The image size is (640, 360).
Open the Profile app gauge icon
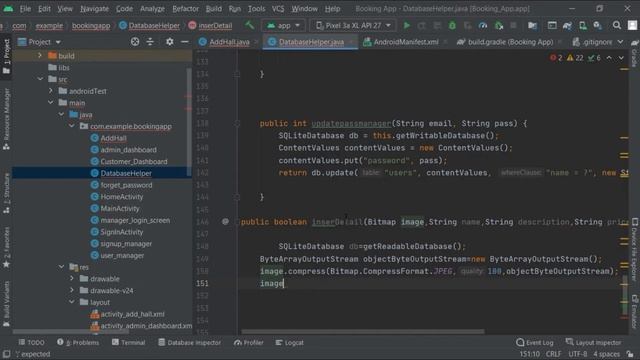point(483,25)
